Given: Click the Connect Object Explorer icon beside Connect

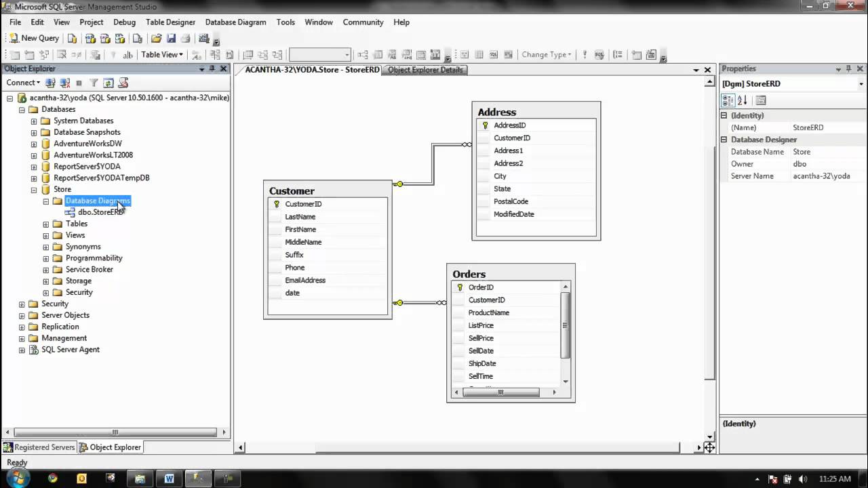Looking at the screenshot, I should (50, 83).
